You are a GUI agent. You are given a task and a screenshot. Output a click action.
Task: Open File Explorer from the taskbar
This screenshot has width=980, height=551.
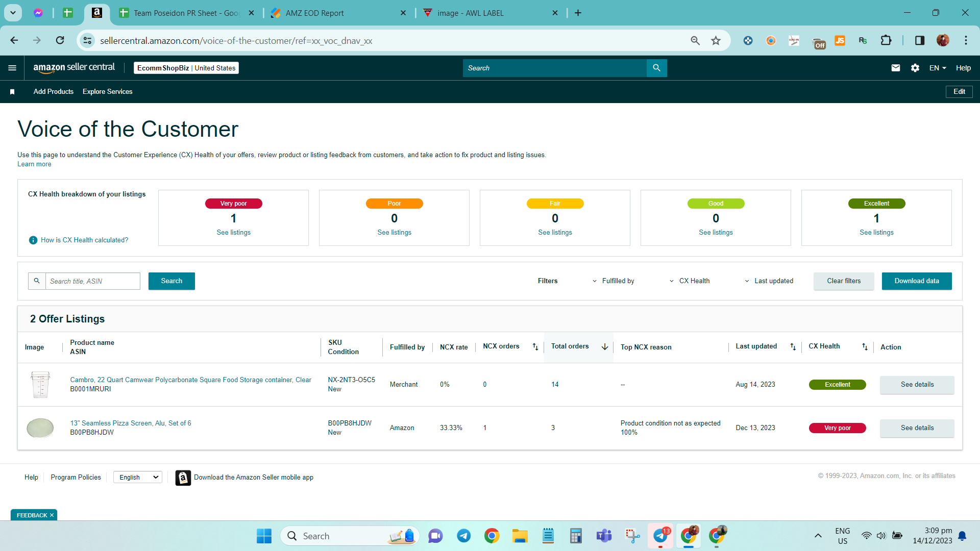pyautogui.click(x=520, y=536)
